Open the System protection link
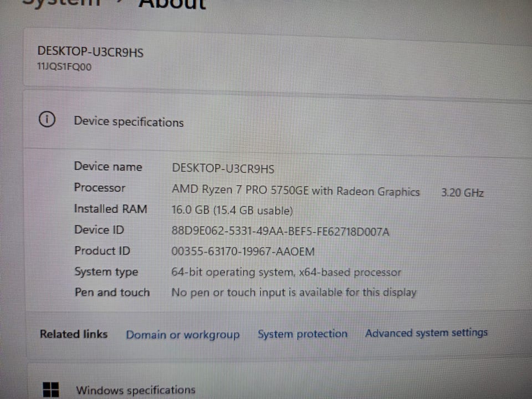Screen dimensions: 532x399 click(303, 334)
